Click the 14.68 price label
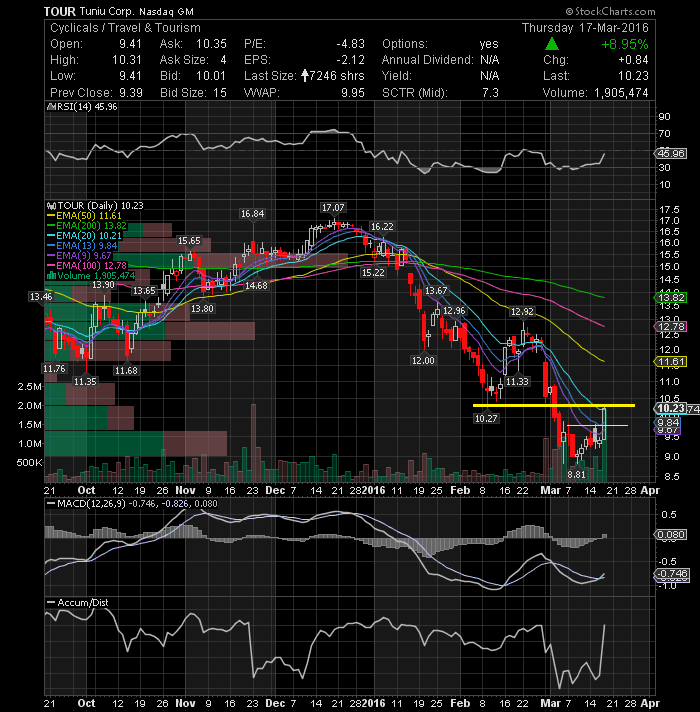Screen dimensions: 700x712 [x=256, y=286]
